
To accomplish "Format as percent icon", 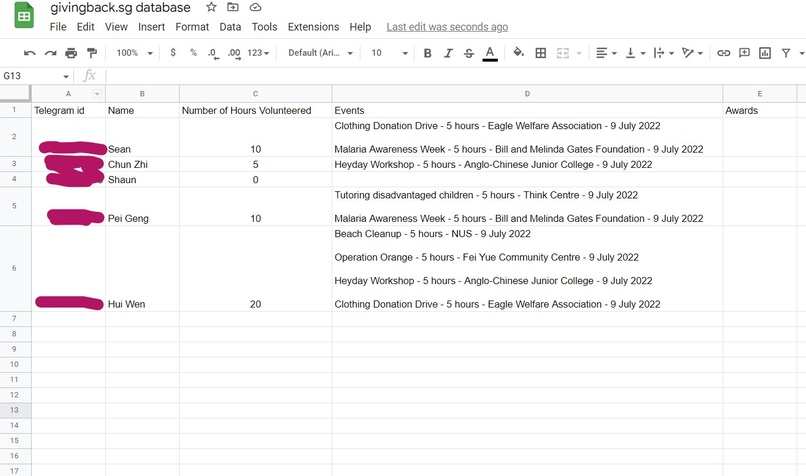I will point(193,52).
